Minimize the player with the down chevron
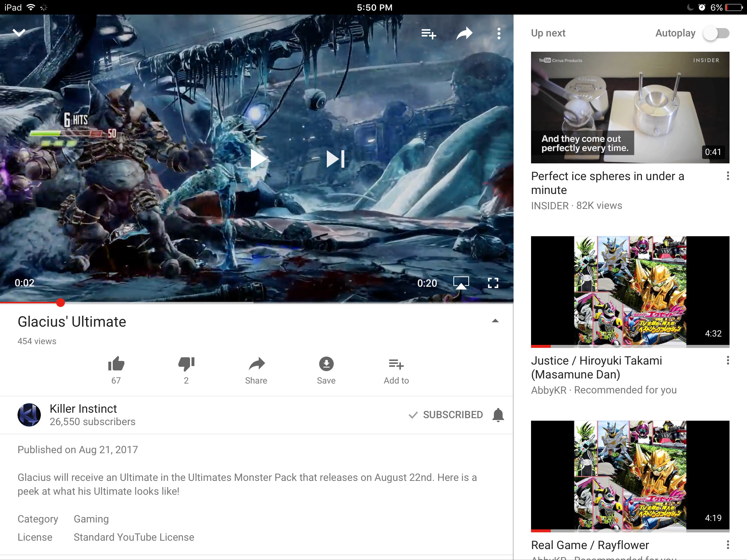This screenshot has height=560, width=747. point(19,33)
